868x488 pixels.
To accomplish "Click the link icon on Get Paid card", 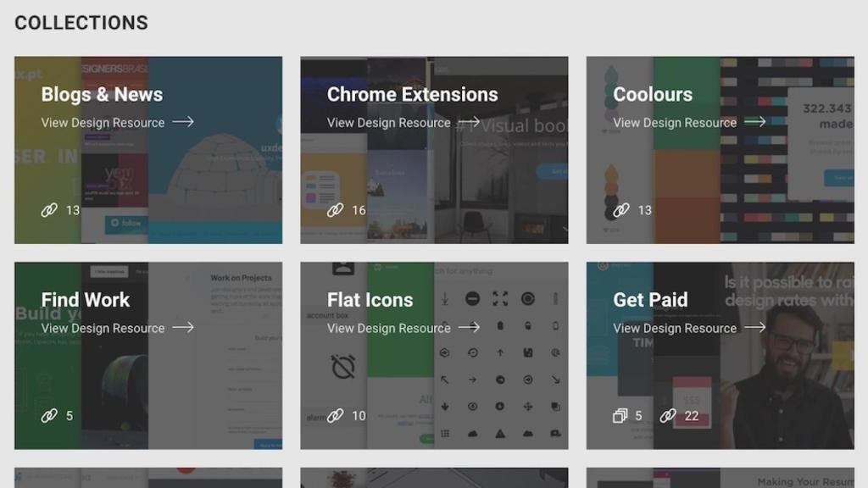I will pyautogui.click(x=668, y=416).
